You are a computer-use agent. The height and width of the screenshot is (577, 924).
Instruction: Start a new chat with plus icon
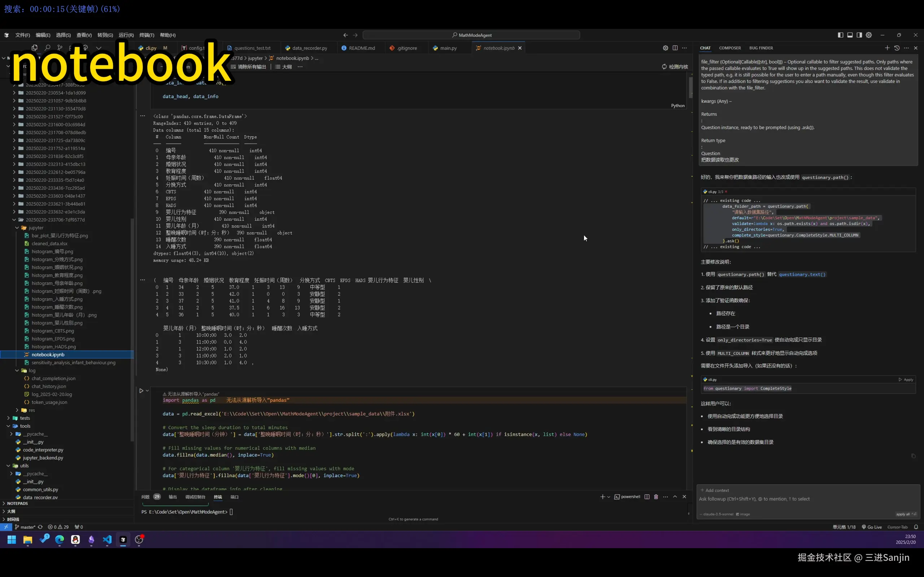point(887,48)
